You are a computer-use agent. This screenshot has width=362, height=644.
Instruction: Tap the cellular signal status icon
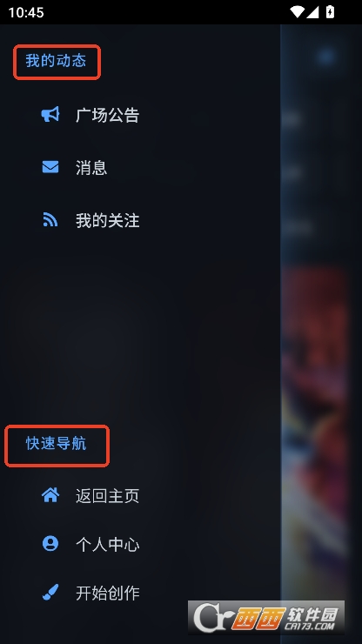pos(312,12)
